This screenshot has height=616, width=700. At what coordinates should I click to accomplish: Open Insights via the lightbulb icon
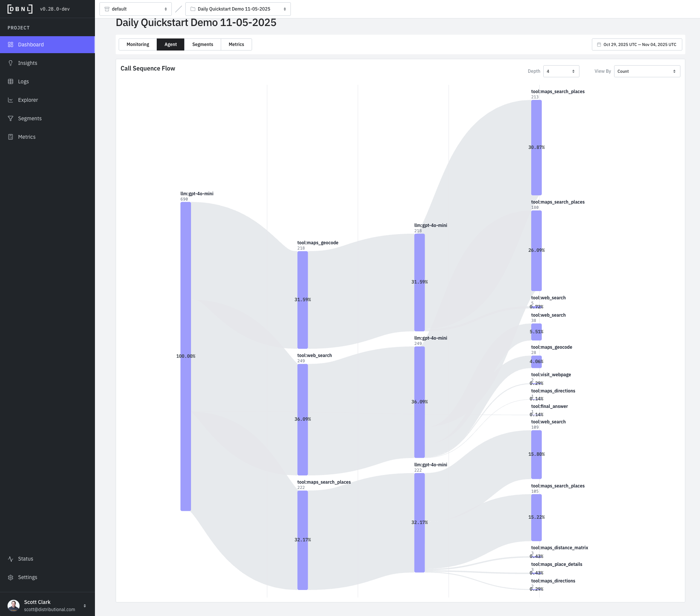(11, 63)
